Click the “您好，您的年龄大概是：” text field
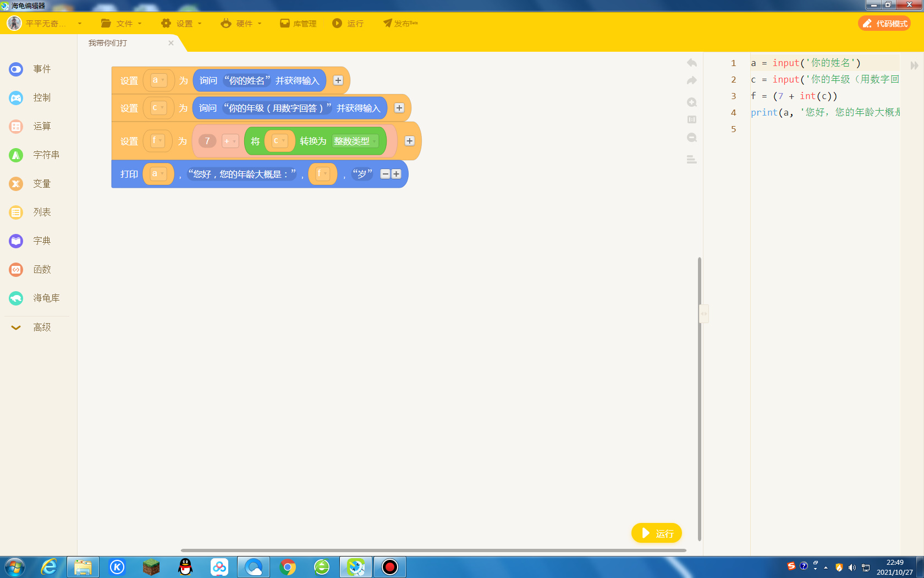The width and height of the screenshot is (924, 578). (x=241, y=174)
